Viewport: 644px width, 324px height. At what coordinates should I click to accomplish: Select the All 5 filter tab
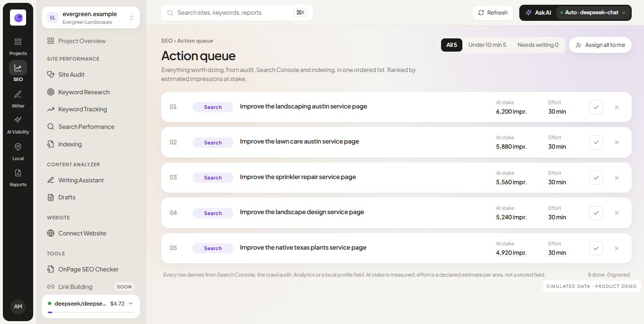tap(451, 45)
